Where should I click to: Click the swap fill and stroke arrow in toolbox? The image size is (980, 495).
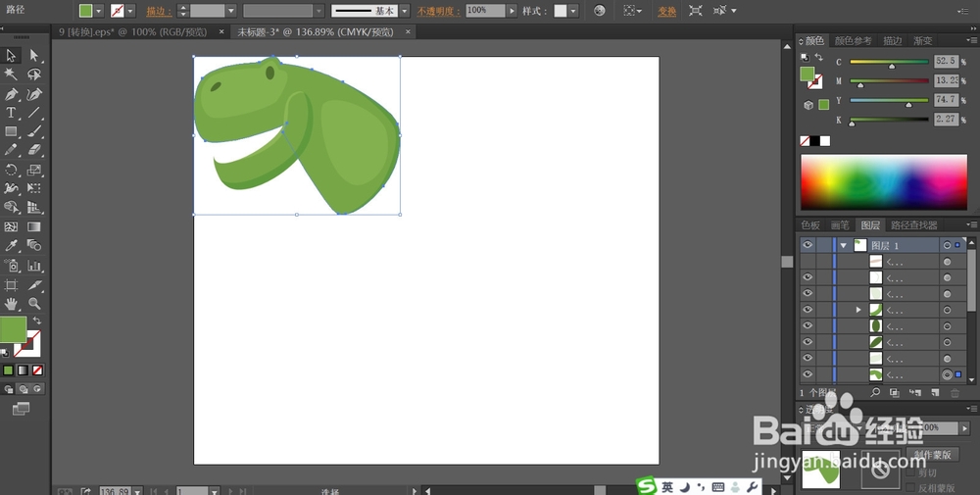[37, 320]
